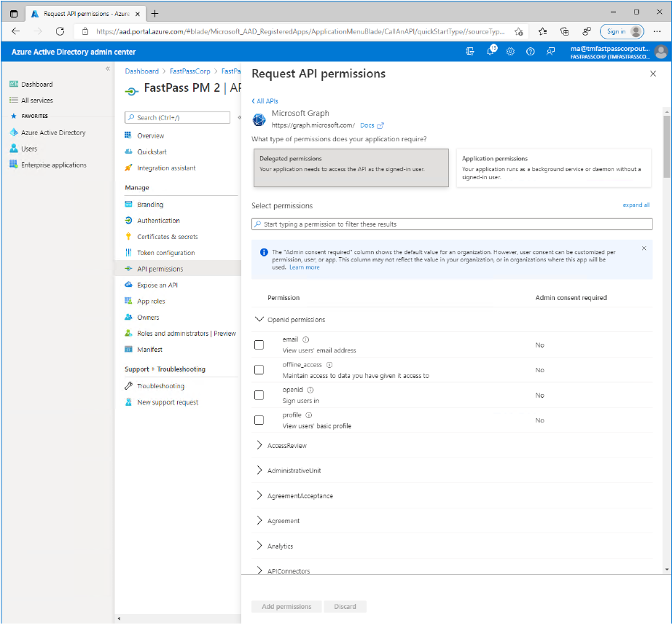Viewport: 672px width, 625px height.
Task: Click the permission filter search box
Action: (x=452, y=224)
